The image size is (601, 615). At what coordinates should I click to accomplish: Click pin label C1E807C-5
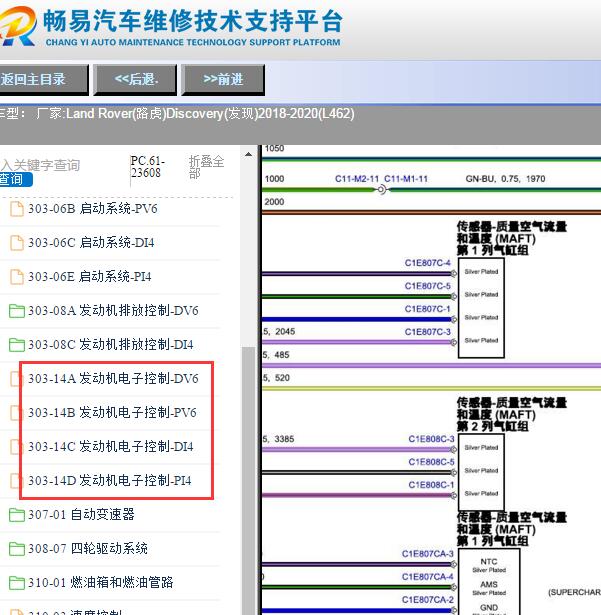point(428,286)
